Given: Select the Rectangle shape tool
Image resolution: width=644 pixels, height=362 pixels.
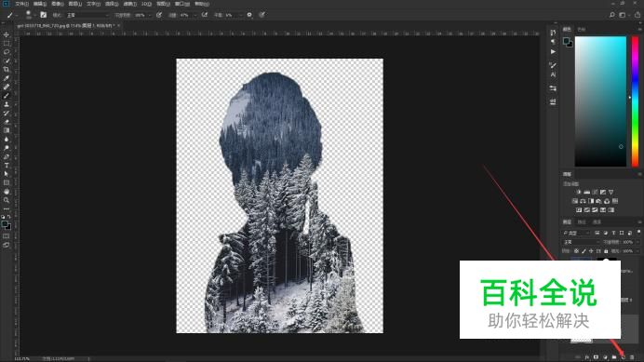Looking at the screenshot, I should coord(7,182).
